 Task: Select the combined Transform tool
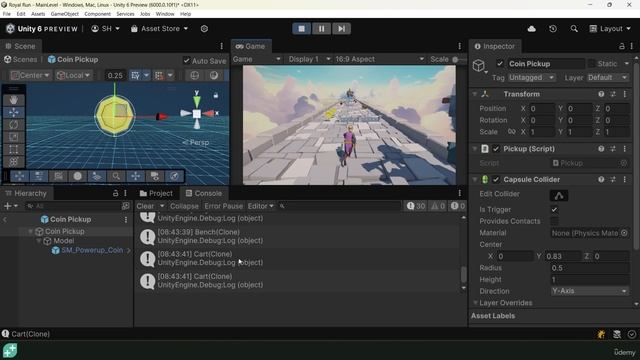tap(13, 162)
